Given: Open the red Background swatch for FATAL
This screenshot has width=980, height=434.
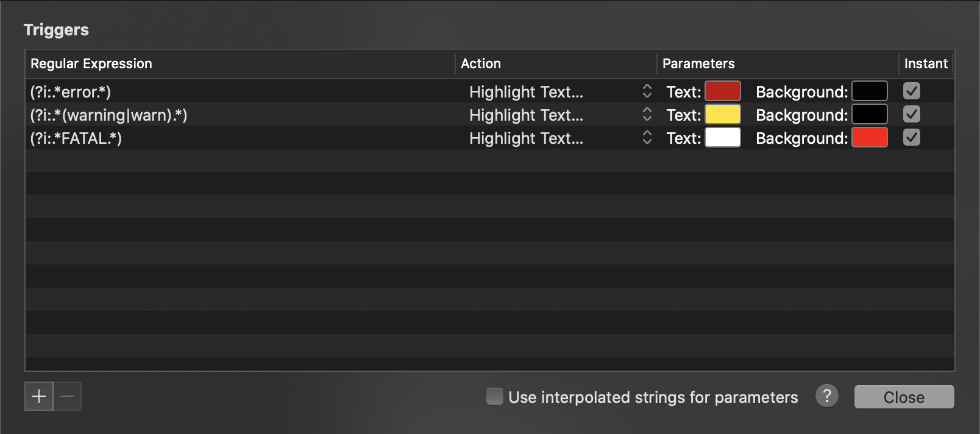Looking at the screenshot, I should (x=869, y=138).
